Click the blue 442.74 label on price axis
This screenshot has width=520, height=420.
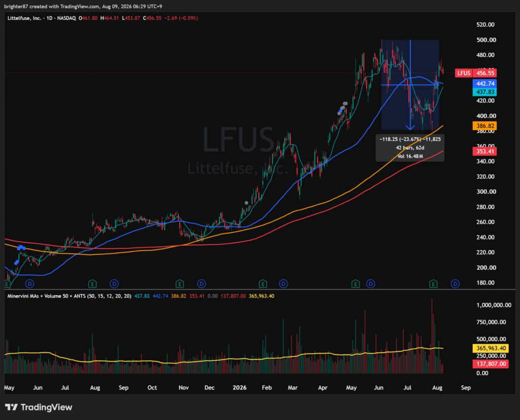(x=485, y=84)
